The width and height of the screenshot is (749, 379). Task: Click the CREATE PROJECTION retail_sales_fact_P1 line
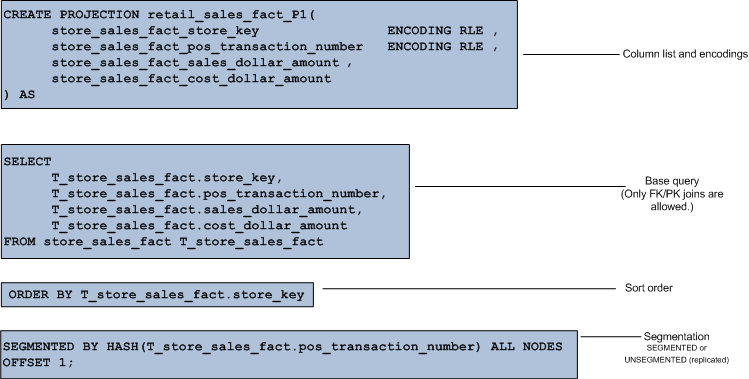[160, 15]
